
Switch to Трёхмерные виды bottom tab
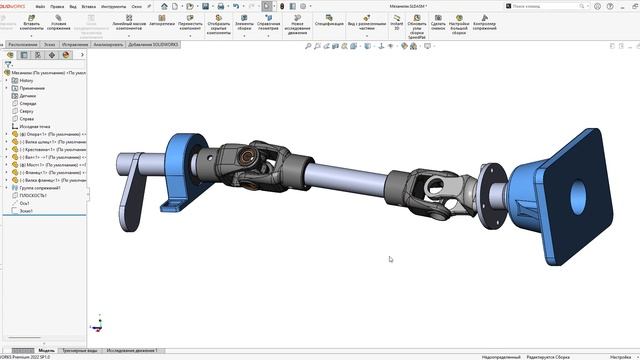(x=80, y=351)
